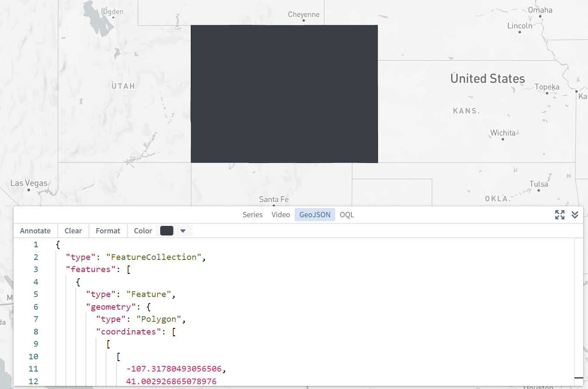Click the "features" key on line 3

(91, 269)
